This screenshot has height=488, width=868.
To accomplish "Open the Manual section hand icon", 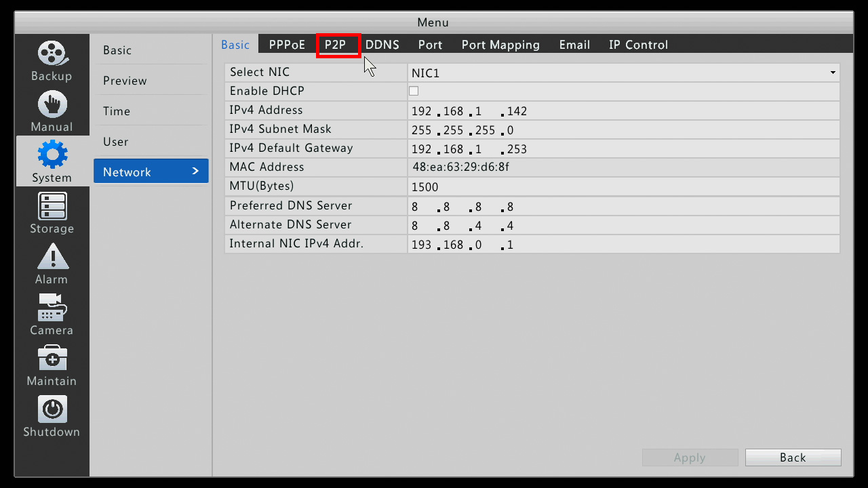I will [52, 104].
